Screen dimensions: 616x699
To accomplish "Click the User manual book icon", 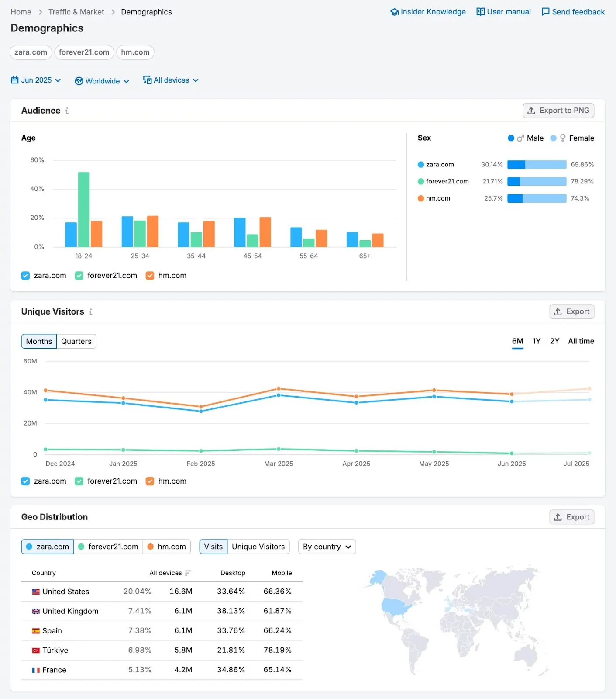I will pyautogui.click(x=480, y=12).
